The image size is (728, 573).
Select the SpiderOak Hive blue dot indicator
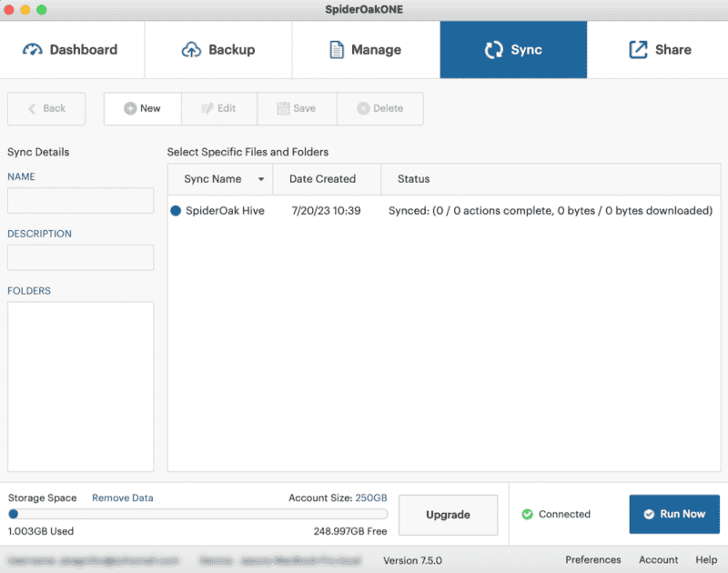pos(174,210)
